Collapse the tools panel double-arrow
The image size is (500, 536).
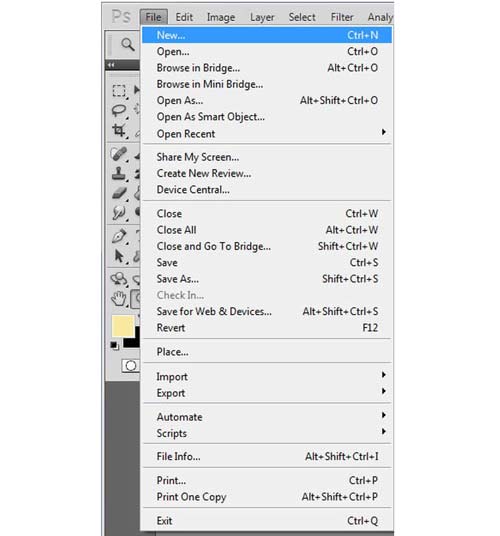tap(111, 65)
